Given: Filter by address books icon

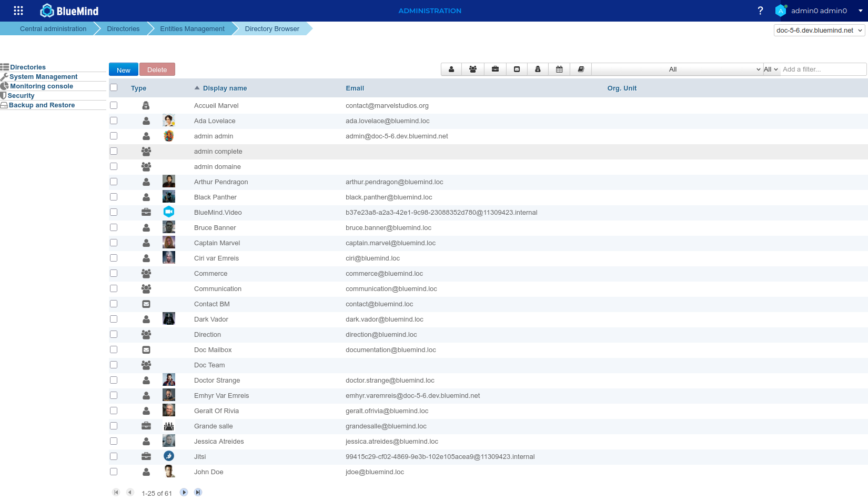Looking at the screenshot, I should [581, 69].
